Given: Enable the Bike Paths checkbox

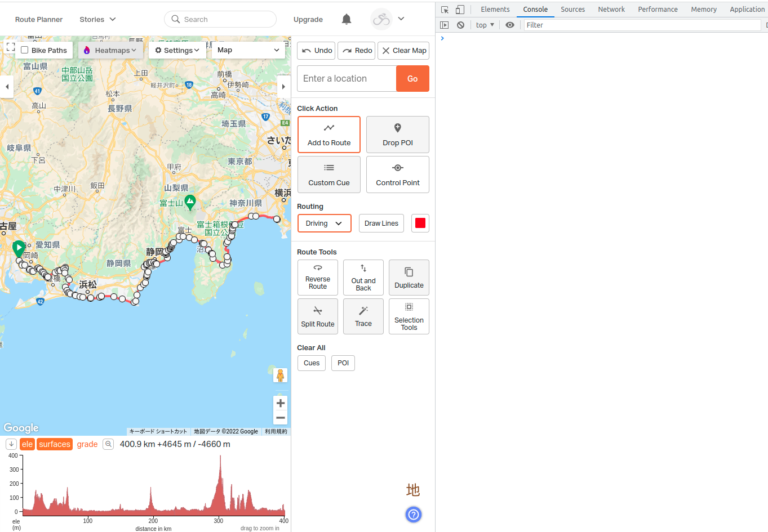Looking at the screenshot, I should [25, 50].
